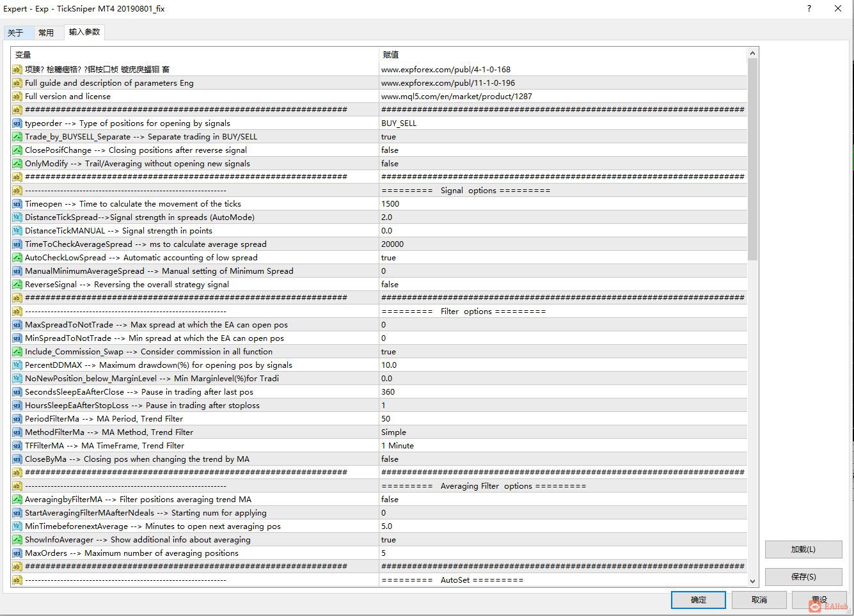The height and width of the screenshot is (616, 854).
Task: Select the true value for Include_Commission_Swap
Action: 389,352
